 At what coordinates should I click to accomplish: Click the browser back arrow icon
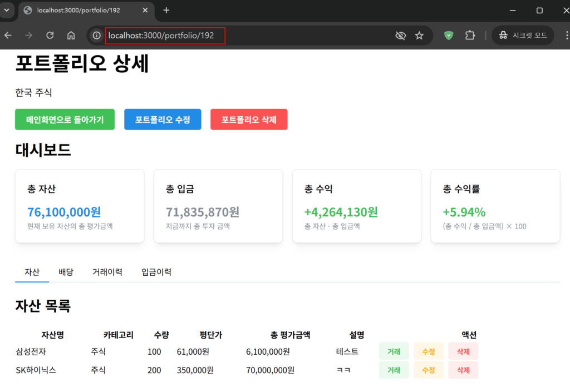click(8, 36)
